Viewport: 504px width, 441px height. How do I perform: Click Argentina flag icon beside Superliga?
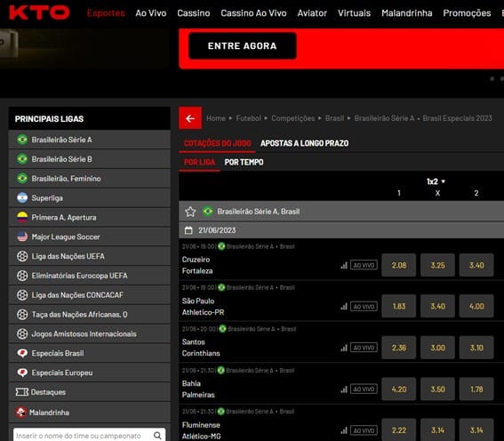tap(22, 197)
